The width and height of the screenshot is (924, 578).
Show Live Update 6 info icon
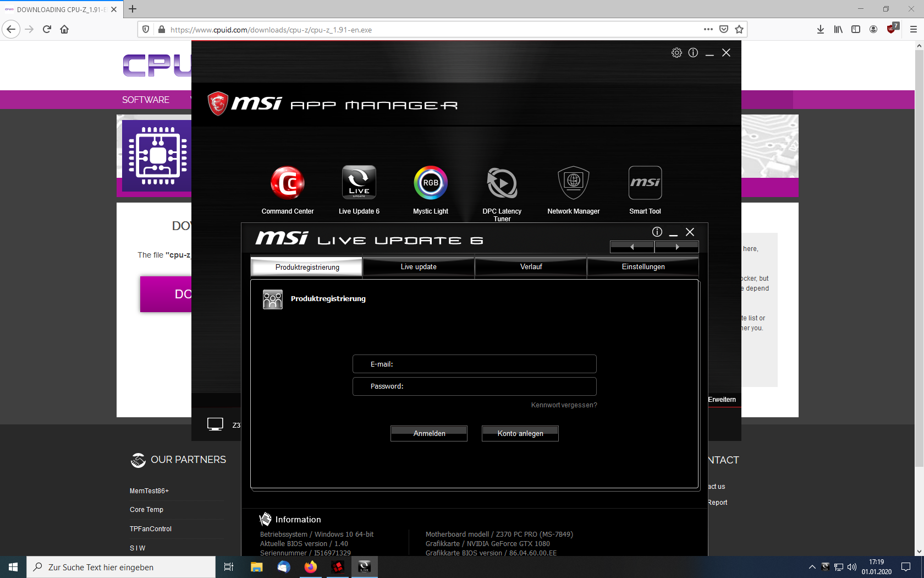coord(657,232)
